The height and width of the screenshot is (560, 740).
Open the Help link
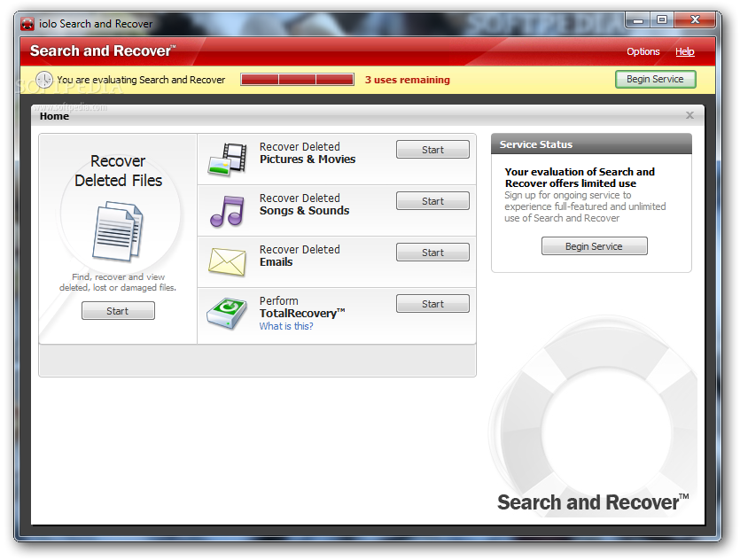[x=684, y=51]
